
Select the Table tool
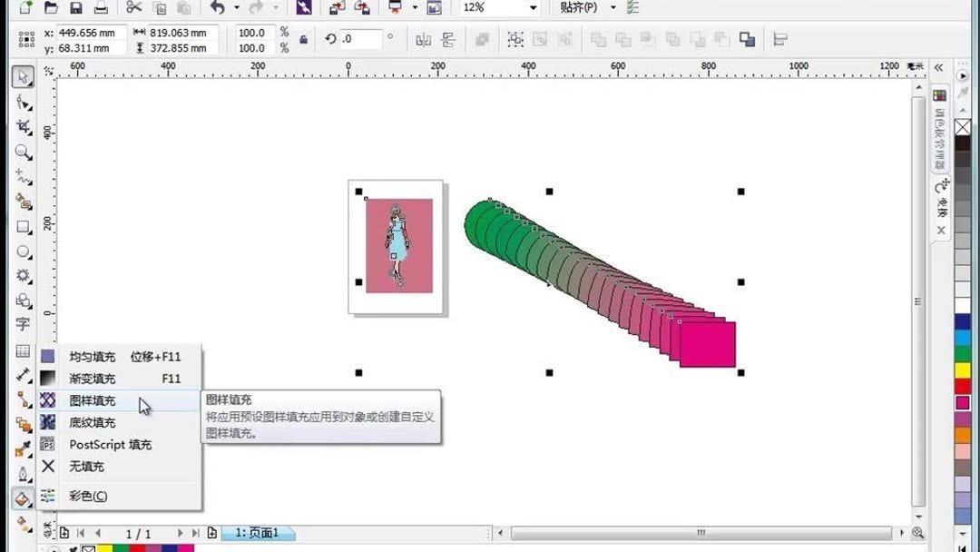[23, 350]
